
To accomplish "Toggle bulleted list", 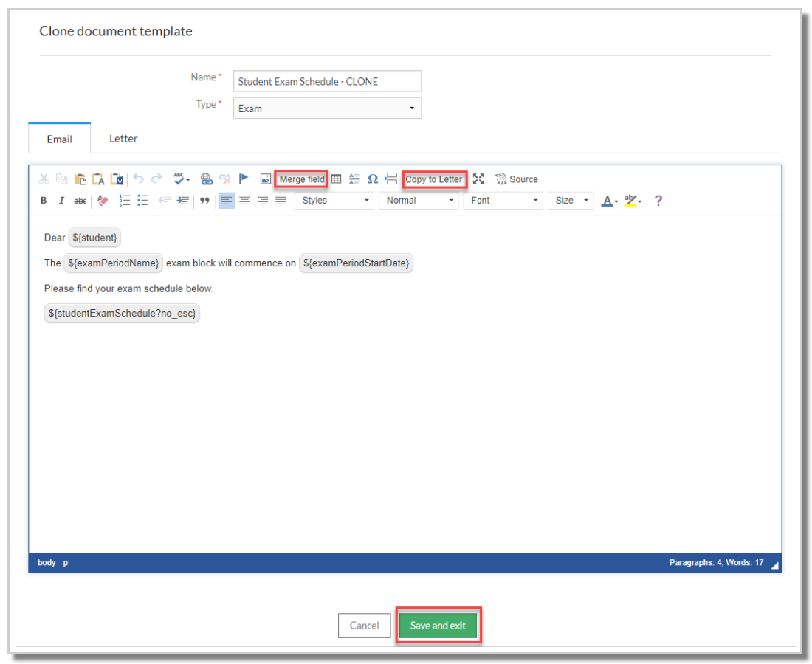I will pos(142,201).
